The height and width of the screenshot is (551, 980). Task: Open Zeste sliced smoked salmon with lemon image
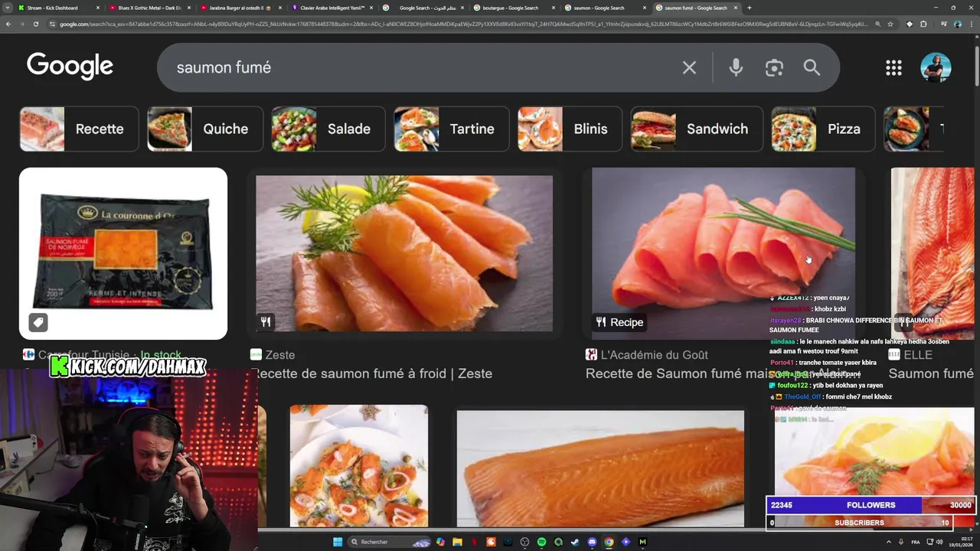tap(404, 253)
